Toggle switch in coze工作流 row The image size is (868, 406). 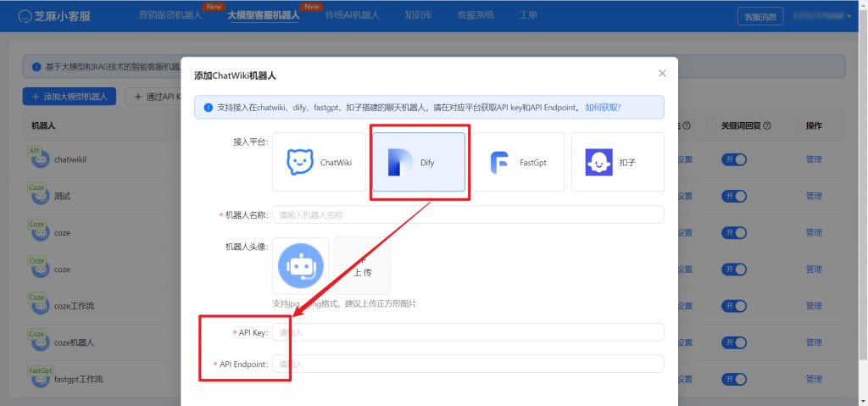point(734,306)
